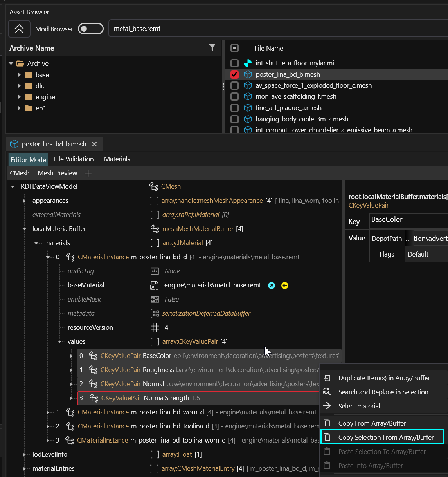
Task: Click the archive filter funnel icon
Action: point(212,48)
